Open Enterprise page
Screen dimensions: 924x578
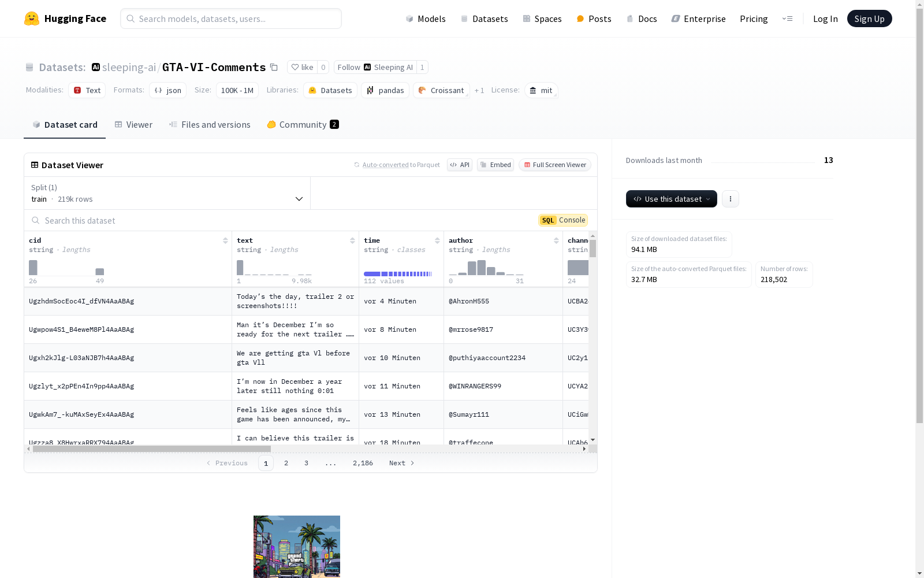pos(698,18)
